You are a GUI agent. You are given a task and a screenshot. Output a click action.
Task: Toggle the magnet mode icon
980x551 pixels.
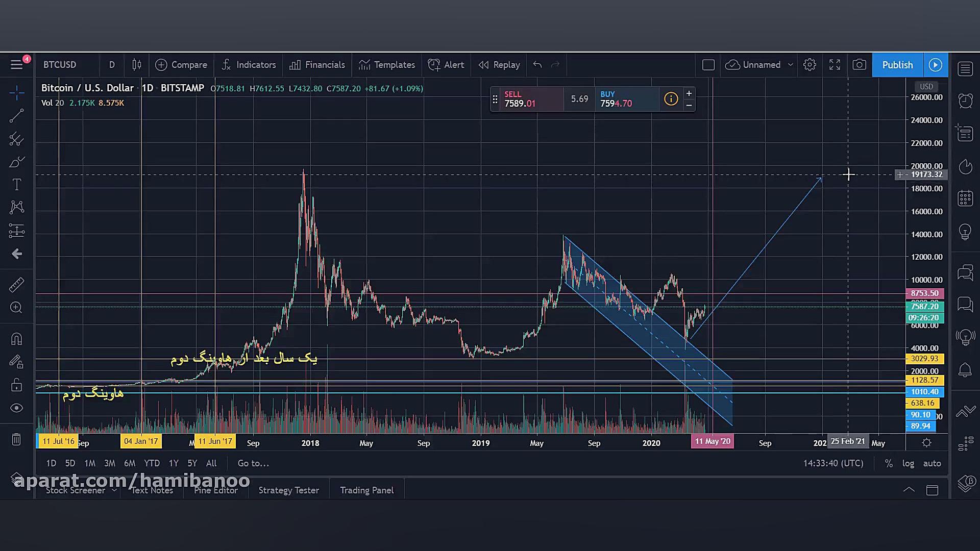point(16,339)
